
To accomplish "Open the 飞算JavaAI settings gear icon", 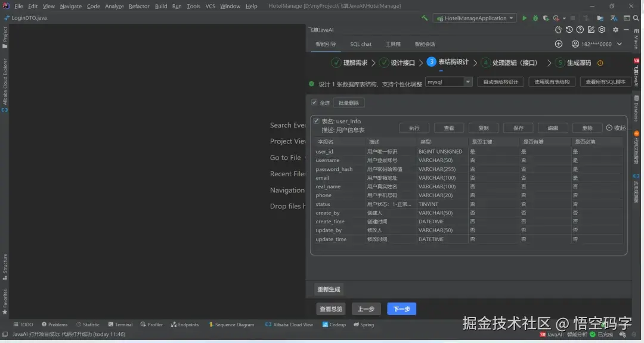I will [x=615, y=29].
